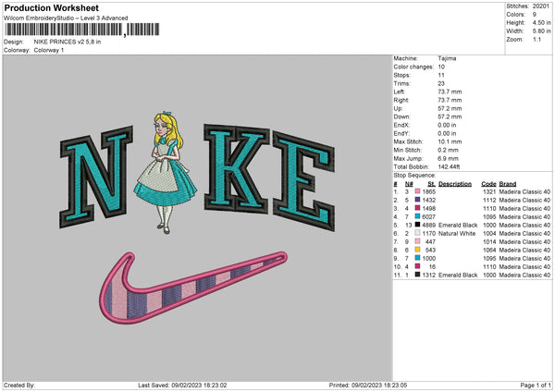Click code 1004 in the Natural White row
555x392 pixels.
tap(489, 233)
